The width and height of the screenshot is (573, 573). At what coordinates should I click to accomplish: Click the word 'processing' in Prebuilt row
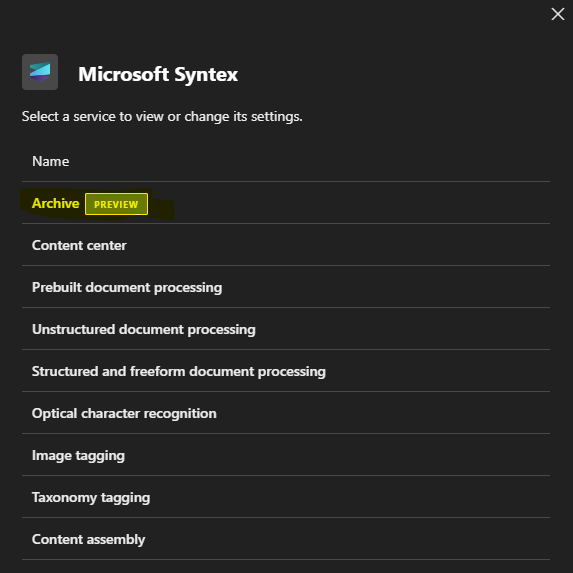click(188, 288)
